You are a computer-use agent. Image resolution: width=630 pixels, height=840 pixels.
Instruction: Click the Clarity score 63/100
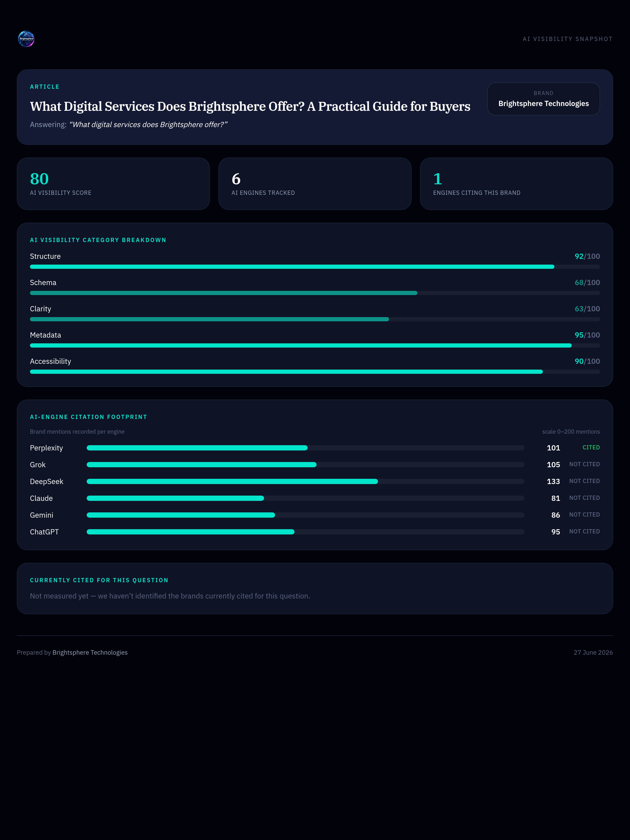587,309
